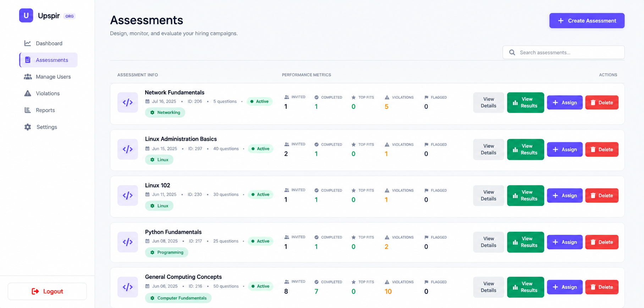Delete the Network Fundamentals assessment
Image resolution: width=644 pixels, height=308 pixels.
[602, 103]
